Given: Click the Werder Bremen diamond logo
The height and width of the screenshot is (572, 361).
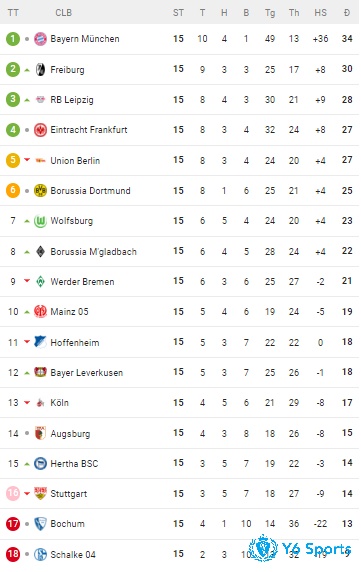Looking at the screenshot, I should (x=40, y=282).
